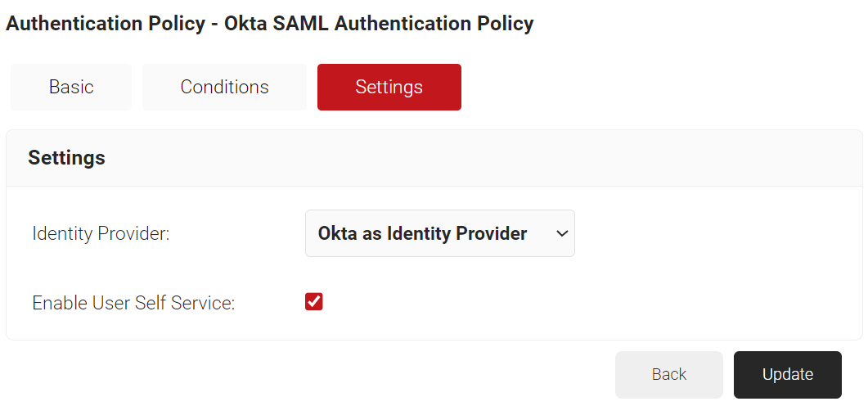Go back using the Back button
Screen dimensions: 868x406
(x=669, y=374)
